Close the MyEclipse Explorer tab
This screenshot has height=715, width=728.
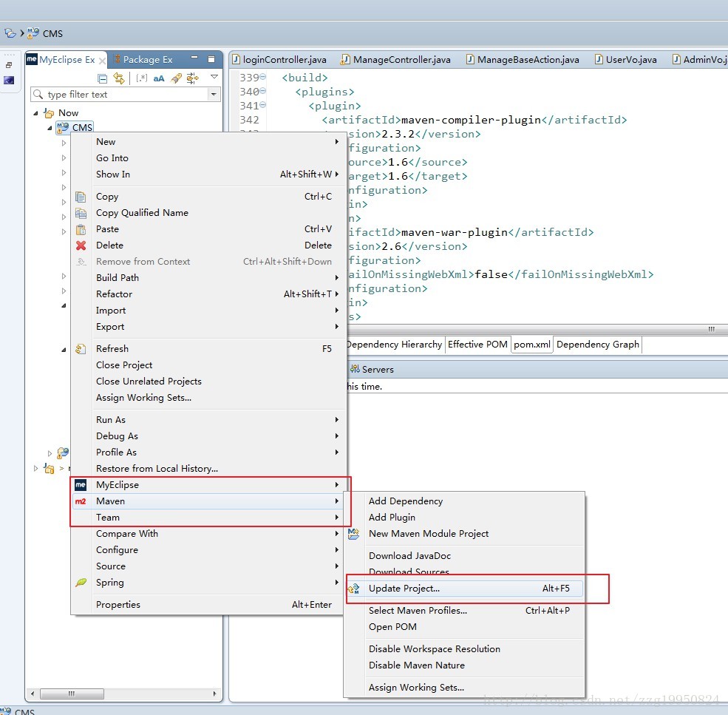click(x=102, y=61)
